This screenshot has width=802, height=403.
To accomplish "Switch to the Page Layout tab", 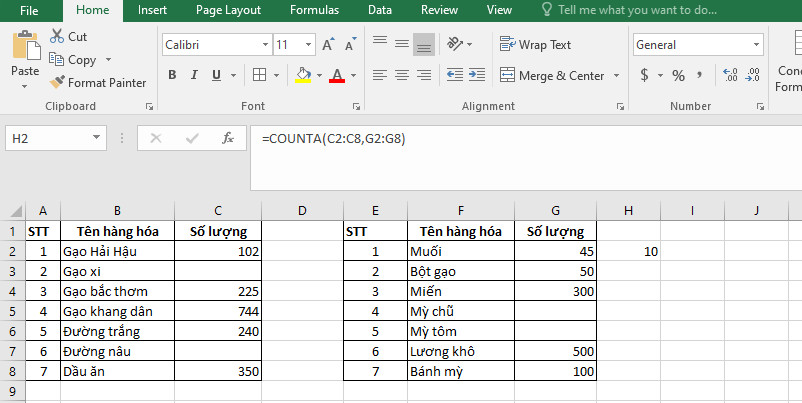I will (229, 10).
